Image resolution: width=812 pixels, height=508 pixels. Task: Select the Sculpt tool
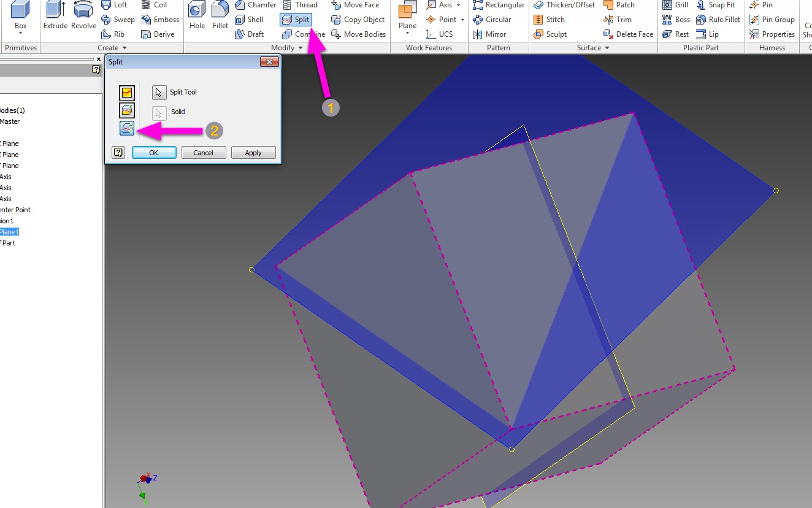[x=550, y=34]
